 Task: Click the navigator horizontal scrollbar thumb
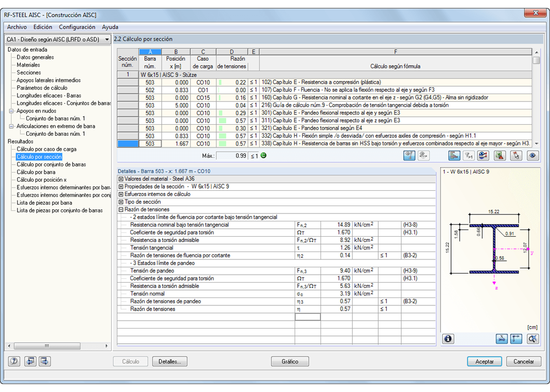tap(47, 346)
